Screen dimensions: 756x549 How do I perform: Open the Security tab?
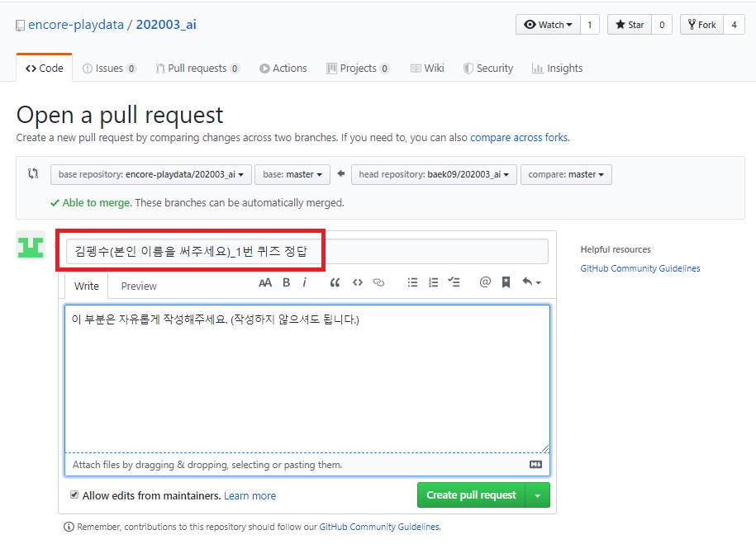(x=488, y=69)
